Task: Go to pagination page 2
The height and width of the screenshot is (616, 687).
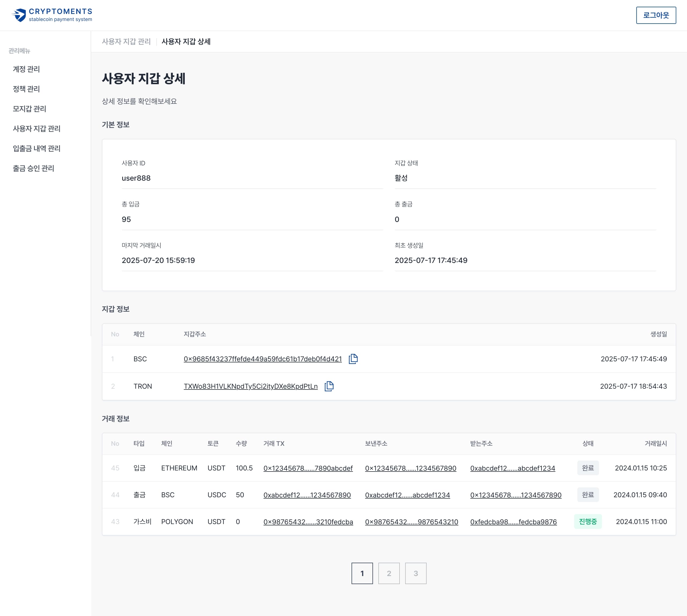Action: click(389, 573)
